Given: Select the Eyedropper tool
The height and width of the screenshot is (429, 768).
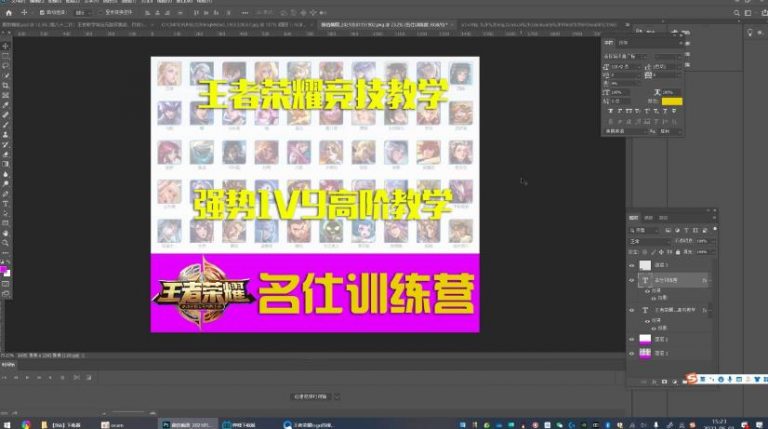Looking at the screenshot, I should pyautogui.click(x=5, y=105).
